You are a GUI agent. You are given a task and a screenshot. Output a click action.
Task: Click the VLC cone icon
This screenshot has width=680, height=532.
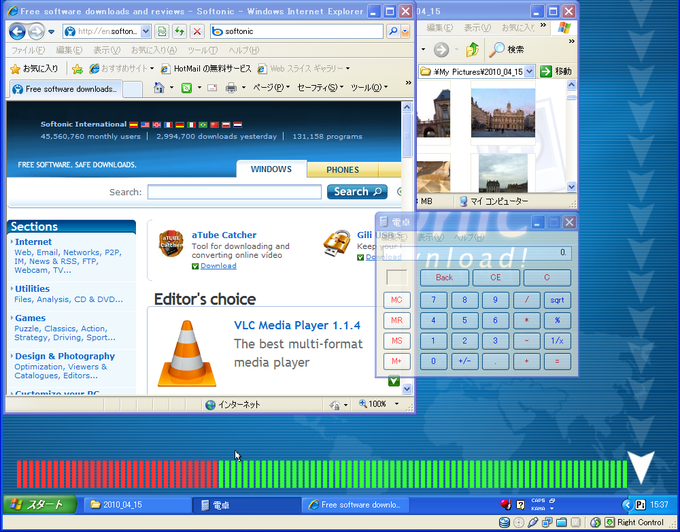[x=187, y=353]
